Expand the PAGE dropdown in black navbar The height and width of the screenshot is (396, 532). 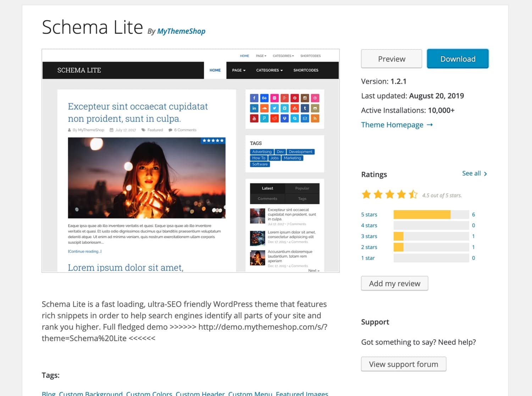tap(238, 70)
